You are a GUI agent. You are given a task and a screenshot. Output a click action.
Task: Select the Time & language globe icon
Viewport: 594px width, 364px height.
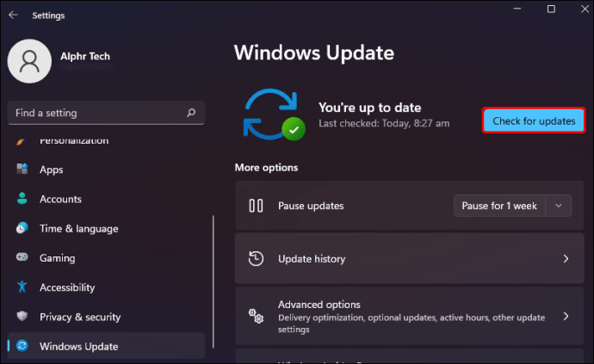[x=22, y=228]
